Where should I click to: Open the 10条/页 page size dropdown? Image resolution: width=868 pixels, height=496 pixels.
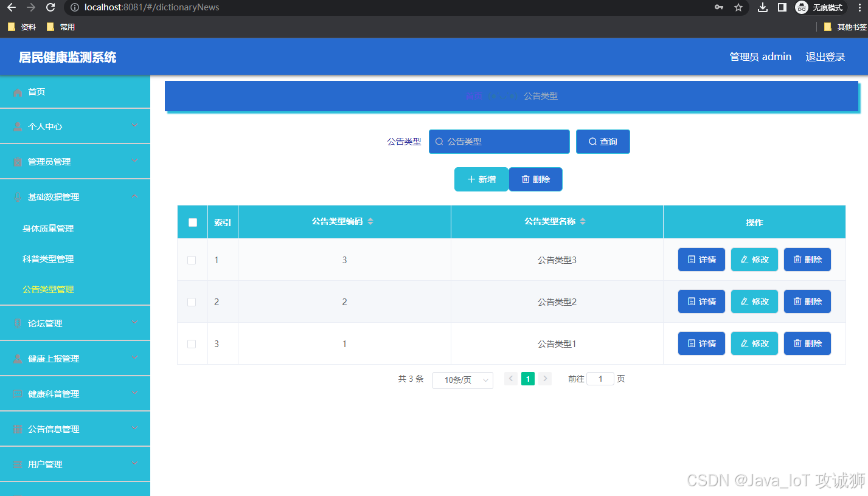[463, 380]
